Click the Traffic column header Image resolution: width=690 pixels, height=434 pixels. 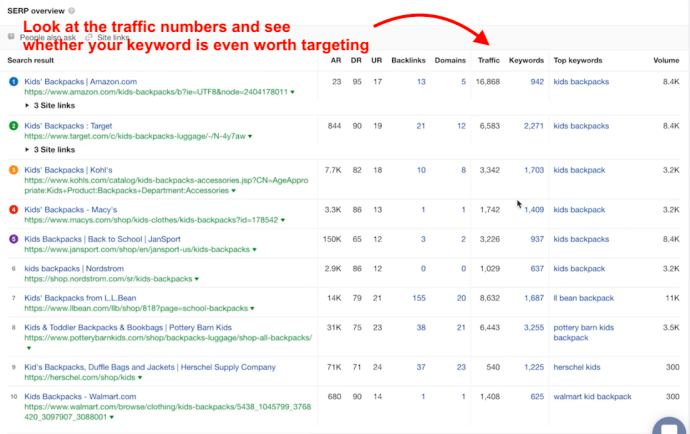tap(489, 60)
